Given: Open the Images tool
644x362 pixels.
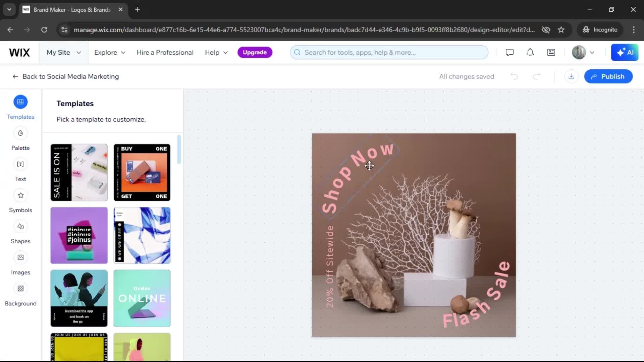Looking at the screenshot, I should point(20,257).
